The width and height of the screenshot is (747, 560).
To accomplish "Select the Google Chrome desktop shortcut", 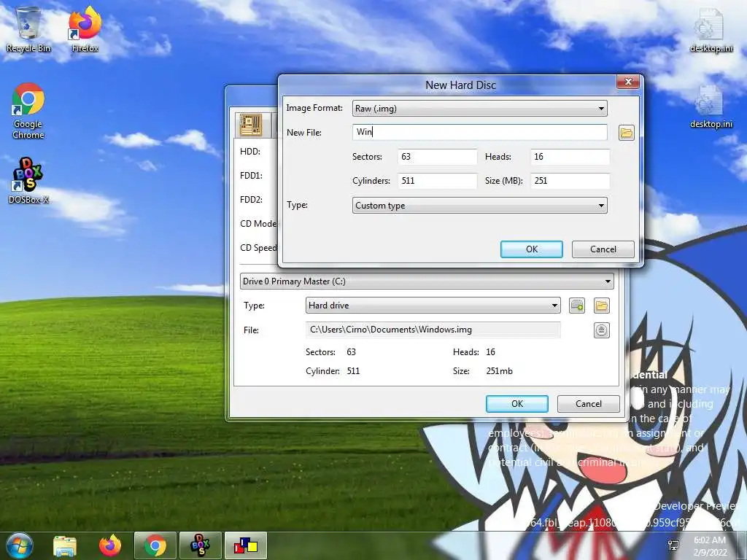I will pos(28,112).
